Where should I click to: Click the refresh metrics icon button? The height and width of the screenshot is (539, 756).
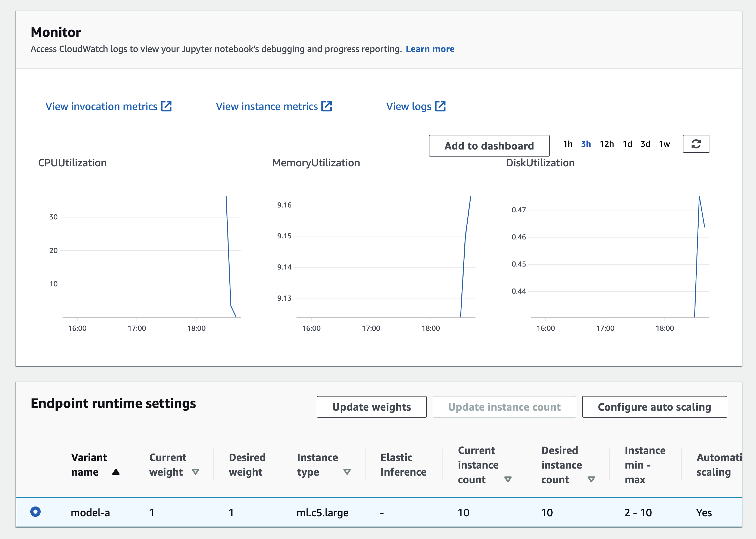coord(696,144)
